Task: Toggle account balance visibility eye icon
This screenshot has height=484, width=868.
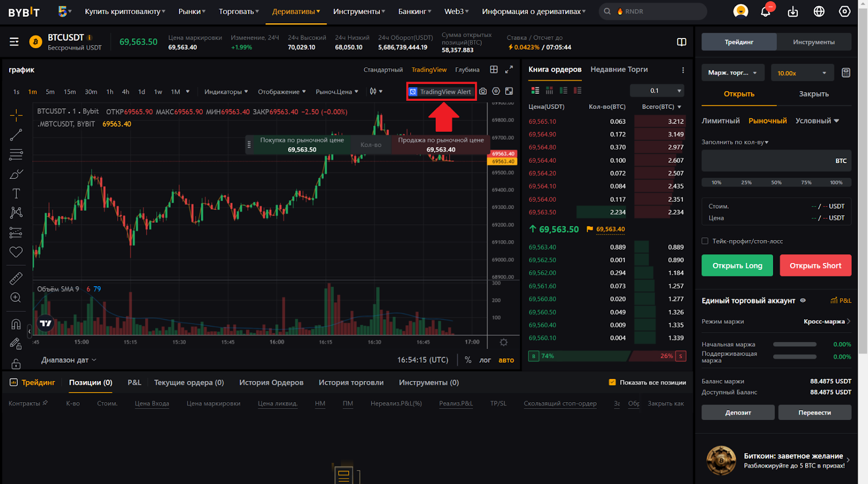Action: [803, 300]
